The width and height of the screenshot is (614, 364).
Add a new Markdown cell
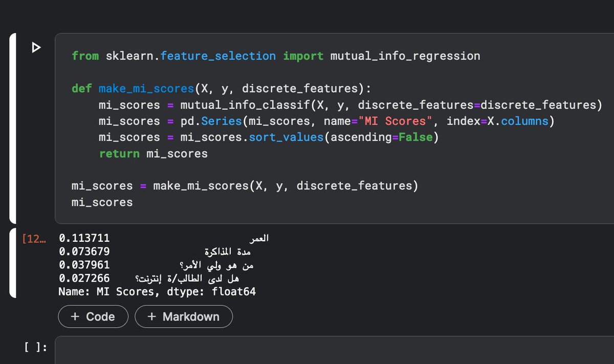click(x=184, y=316)
